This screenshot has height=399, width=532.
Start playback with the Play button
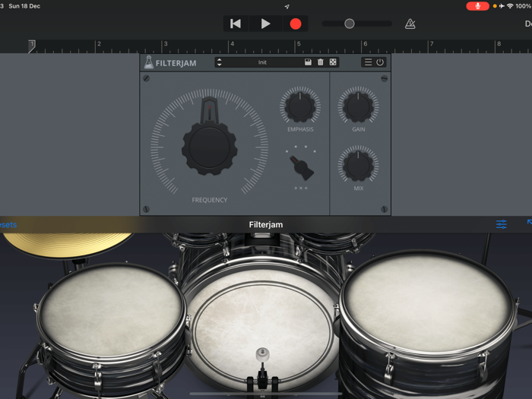(x=265, y=24)
